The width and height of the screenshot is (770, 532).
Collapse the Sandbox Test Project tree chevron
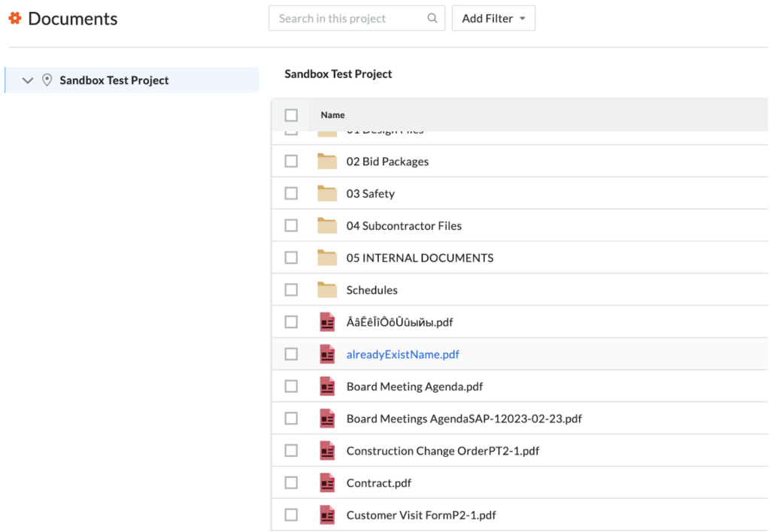(x=28, y=80)
